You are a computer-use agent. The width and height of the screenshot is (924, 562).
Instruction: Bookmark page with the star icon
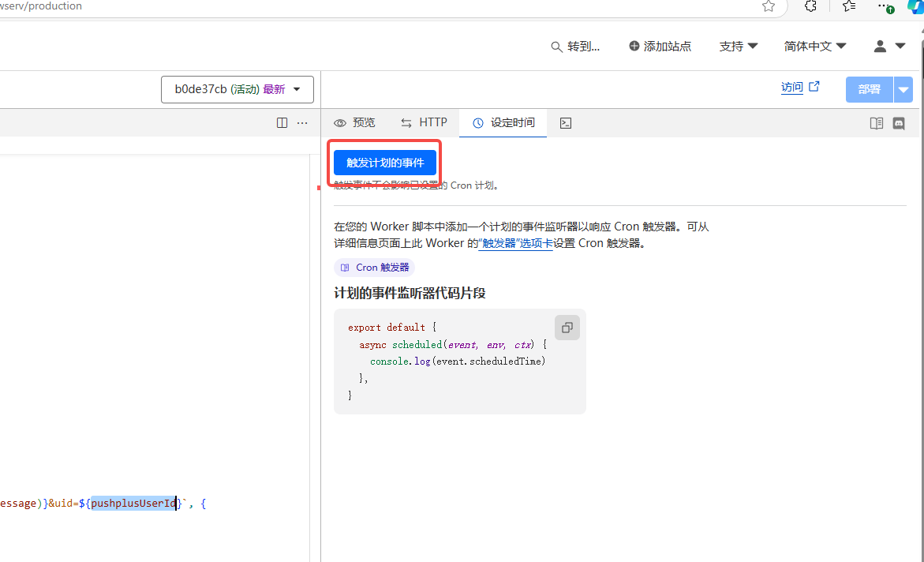(x=769, y=6)
